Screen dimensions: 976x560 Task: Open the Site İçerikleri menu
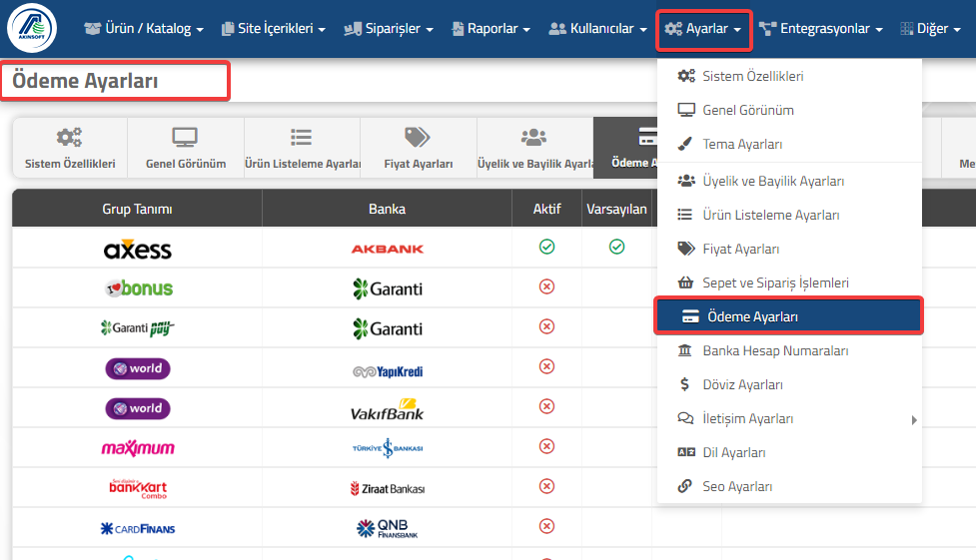[274, 29]
